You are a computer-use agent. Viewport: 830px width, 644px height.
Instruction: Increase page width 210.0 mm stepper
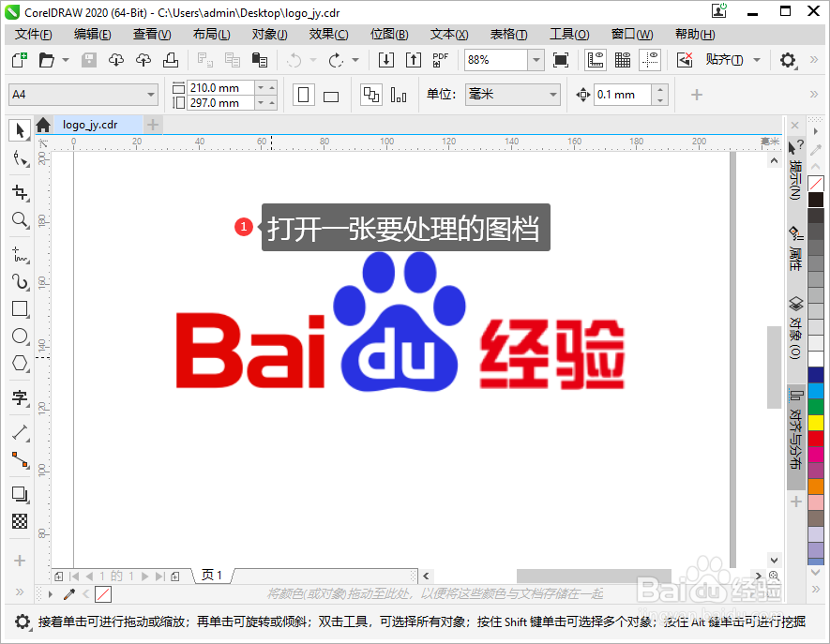point(272,87)
